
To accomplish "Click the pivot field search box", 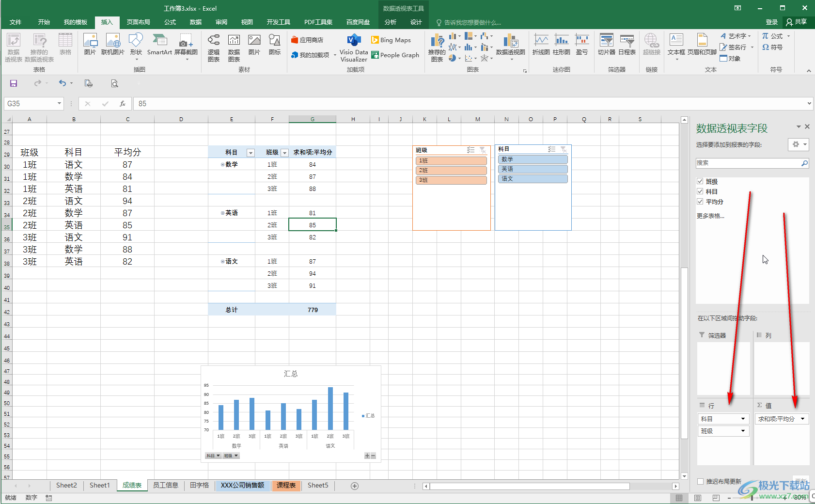I will [x=752, y=163].
